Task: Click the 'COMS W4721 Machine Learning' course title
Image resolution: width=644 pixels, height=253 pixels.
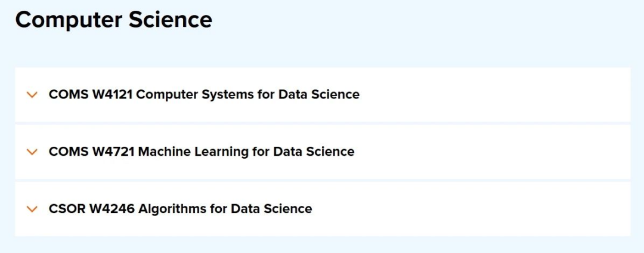Action: click(x=202, y=152)
